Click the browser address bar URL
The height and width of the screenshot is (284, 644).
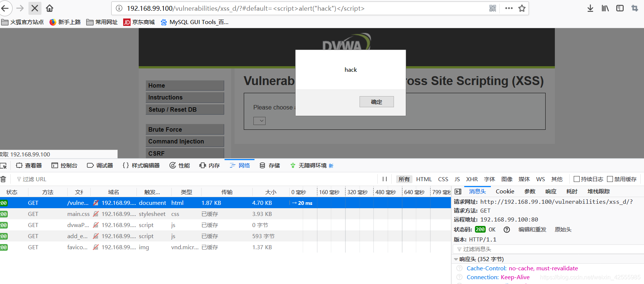tap(246, 8)
